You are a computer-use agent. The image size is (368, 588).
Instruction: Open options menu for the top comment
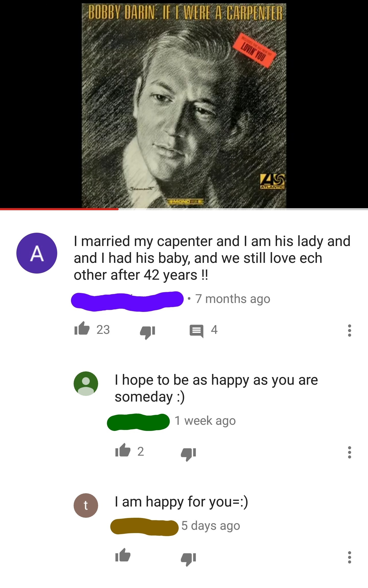pyautogui.click(x=349, y=330)
